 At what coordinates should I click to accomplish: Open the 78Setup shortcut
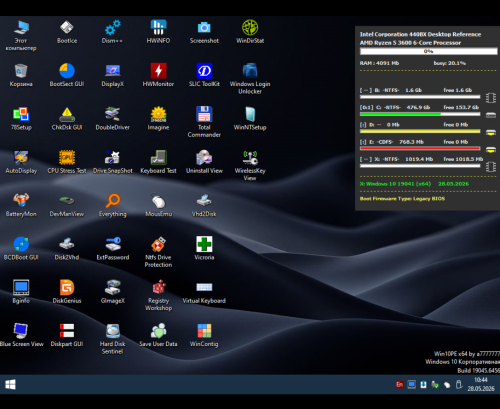click(x=21, y=119)
